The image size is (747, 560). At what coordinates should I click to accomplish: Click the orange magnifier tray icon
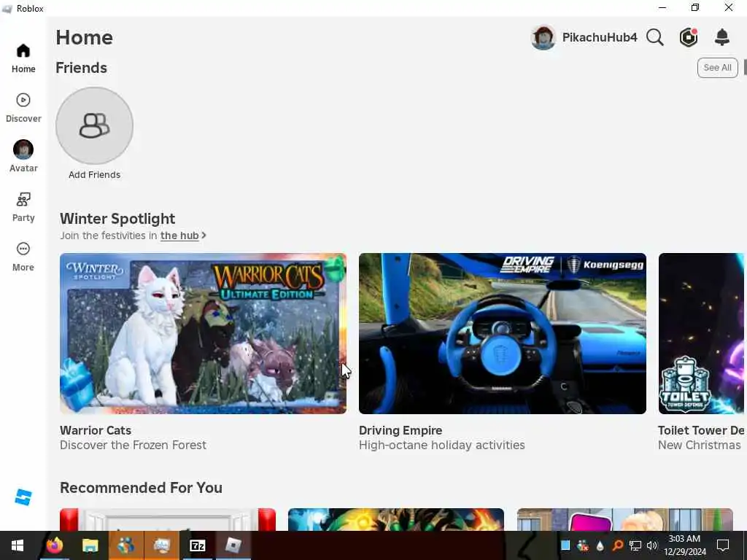click(617, 545)
